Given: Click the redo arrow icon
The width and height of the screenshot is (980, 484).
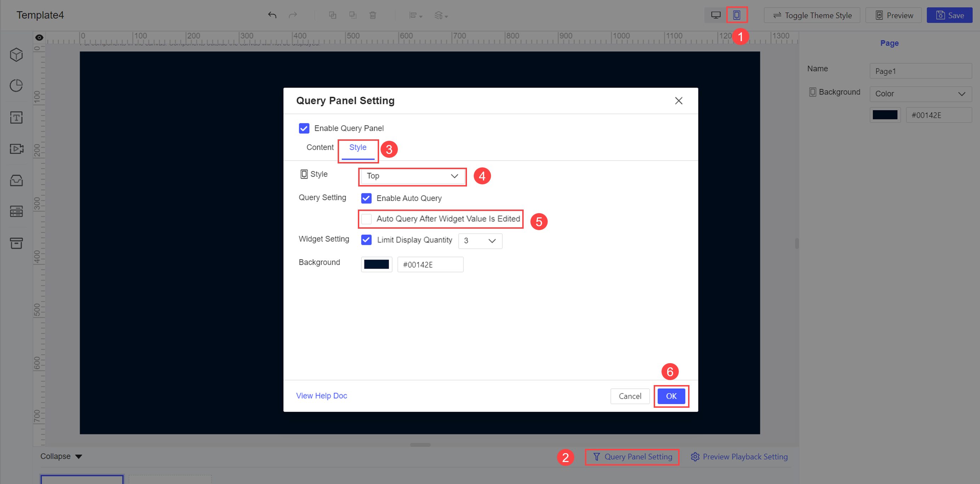Looking at the screenshot, I should pos(293,15).
